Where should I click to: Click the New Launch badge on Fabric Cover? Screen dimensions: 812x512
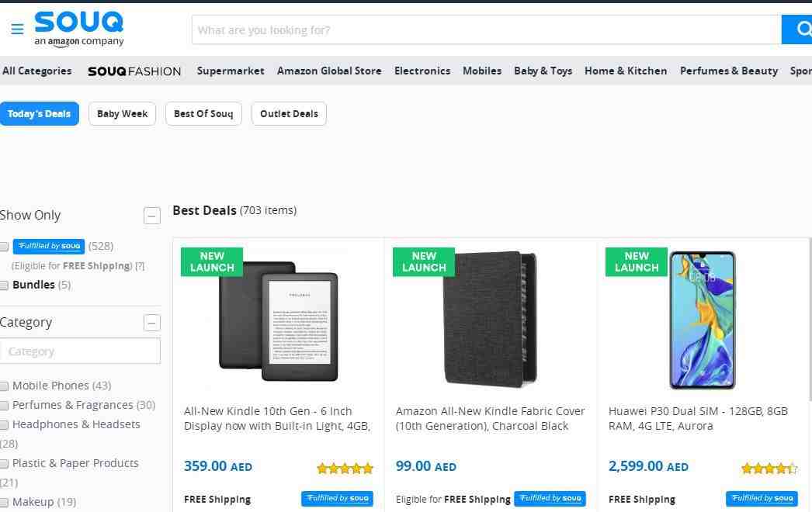(424, 262)
